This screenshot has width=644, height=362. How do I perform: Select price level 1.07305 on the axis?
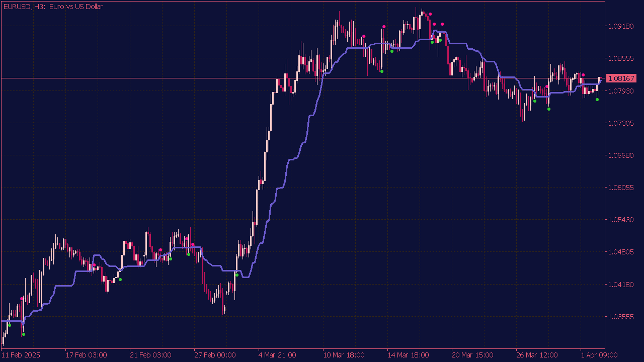(x=621, y=123)
